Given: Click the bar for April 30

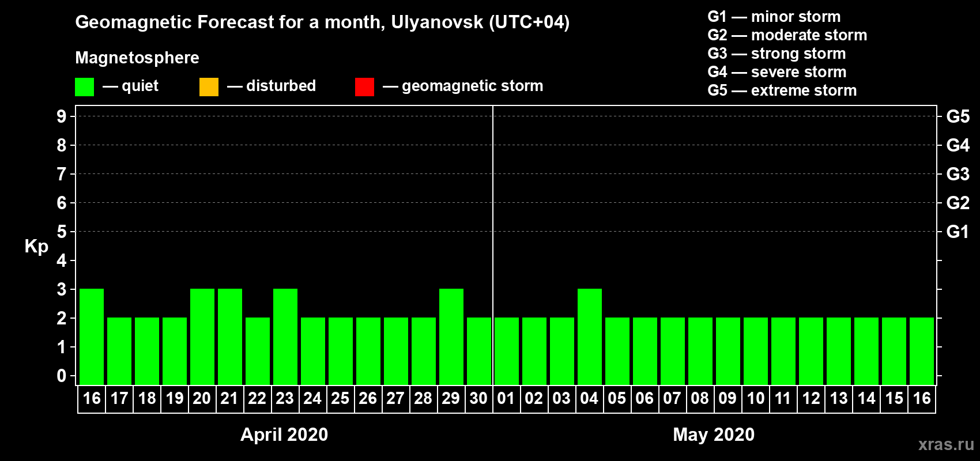Looking at the screenshot, I should tap(479, 351).
